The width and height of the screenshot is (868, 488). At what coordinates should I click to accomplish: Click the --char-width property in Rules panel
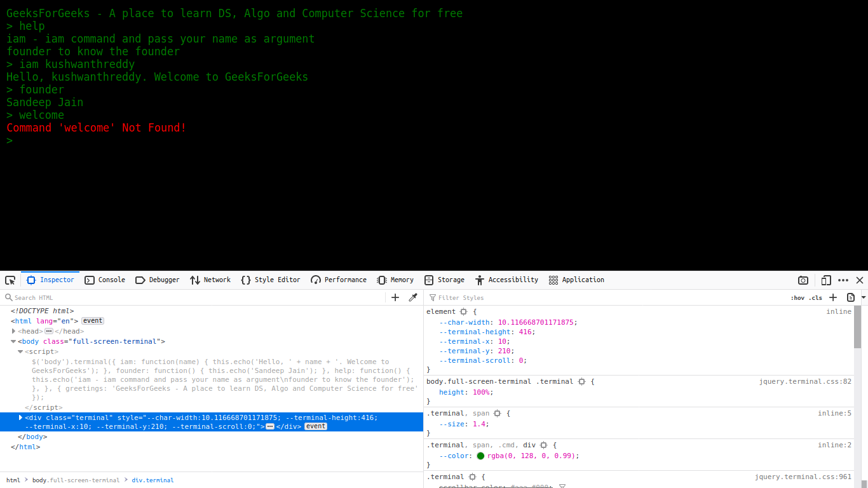coord(466,322)
